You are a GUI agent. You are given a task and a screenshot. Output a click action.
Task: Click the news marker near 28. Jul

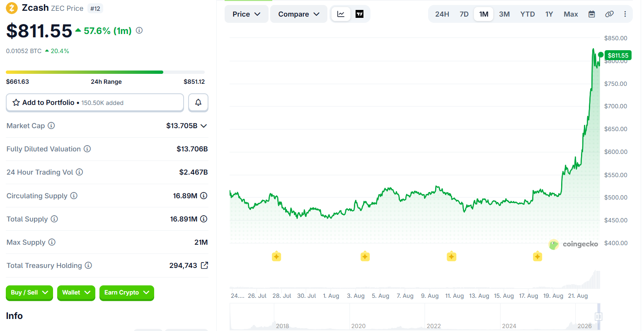pyautogui.click(x=276, y=256)
